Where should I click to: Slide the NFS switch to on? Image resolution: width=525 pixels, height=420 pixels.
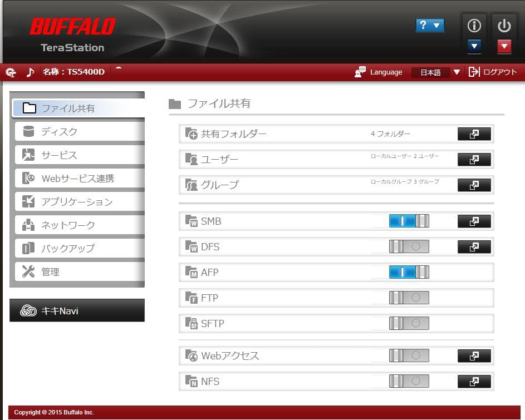click(x=410, y=382)
